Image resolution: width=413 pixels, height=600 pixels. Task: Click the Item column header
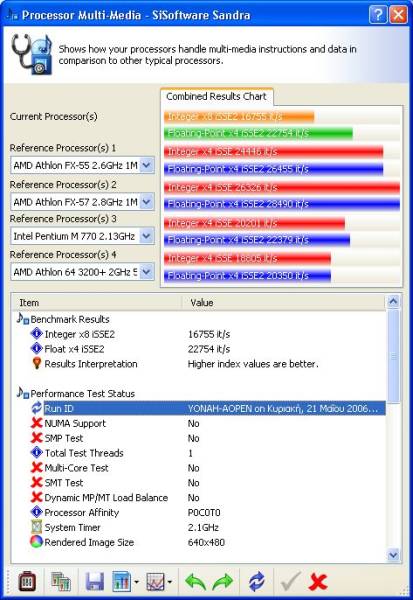(x=96, y=302)
